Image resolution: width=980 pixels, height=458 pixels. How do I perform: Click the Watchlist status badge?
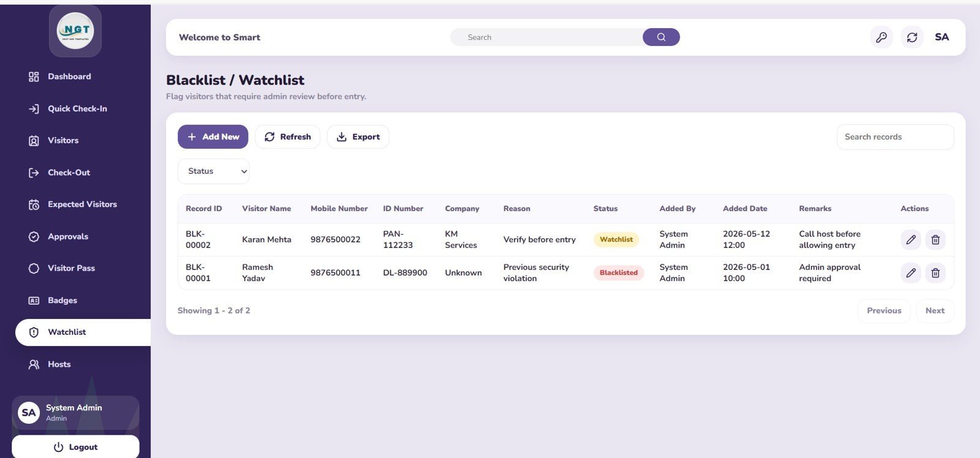pos(616,239)
